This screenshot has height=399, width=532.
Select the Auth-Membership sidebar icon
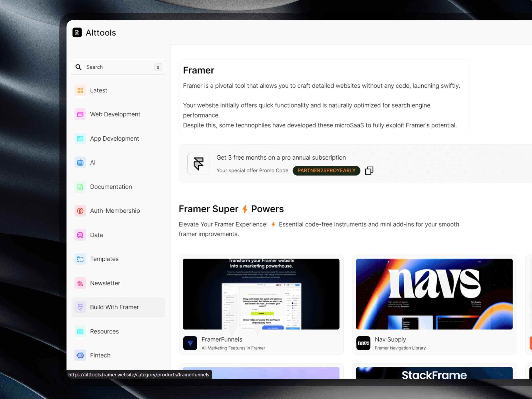pos(80,211)
